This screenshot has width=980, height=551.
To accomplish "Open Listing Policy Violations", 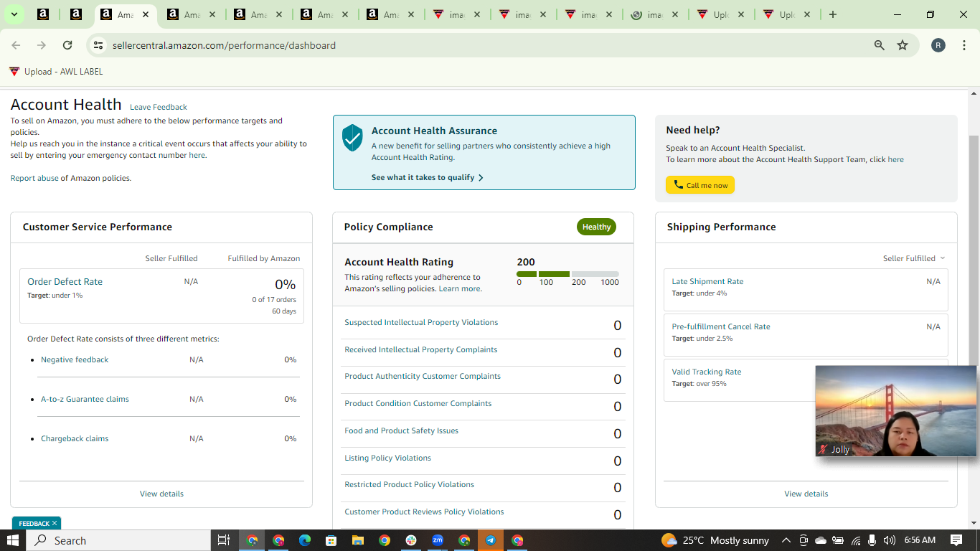I will point(388,458).
